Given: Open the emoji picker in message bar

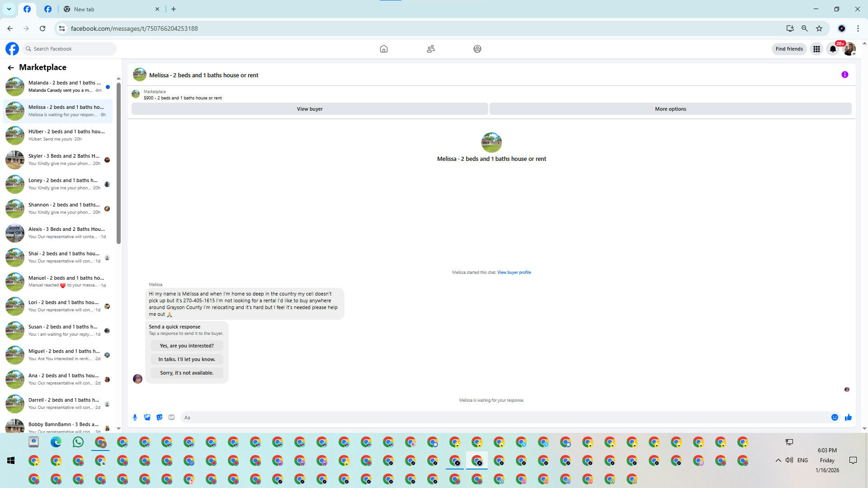Looking at the screenshot, I should click(835, 418).
